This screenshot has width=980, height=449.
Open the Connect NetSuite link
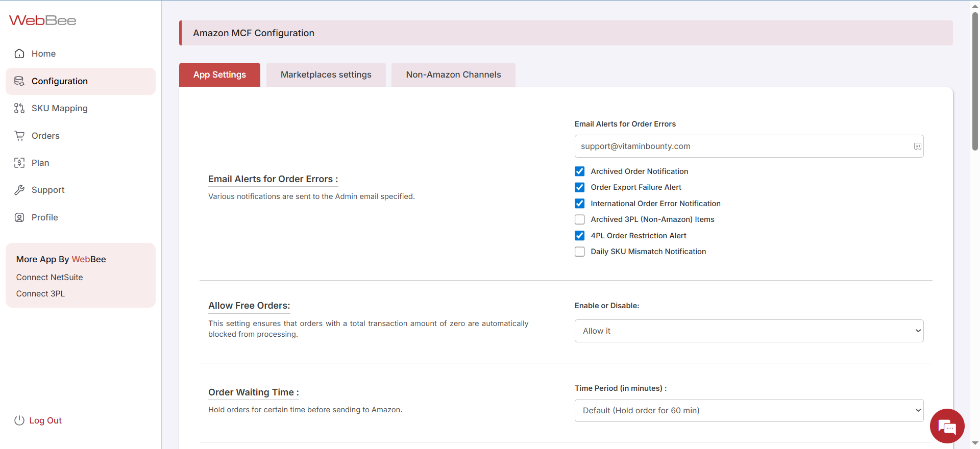50,277
